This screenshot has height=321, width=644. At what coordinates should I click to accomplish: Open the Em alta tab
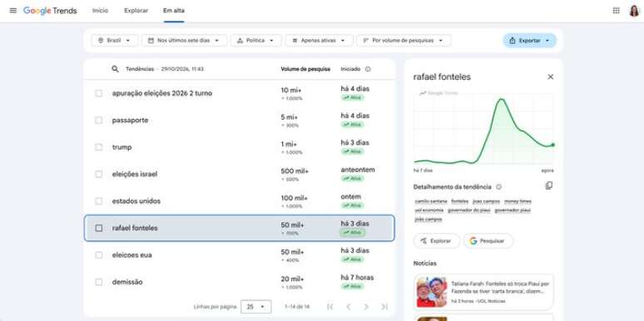click(x=174, y=11)
